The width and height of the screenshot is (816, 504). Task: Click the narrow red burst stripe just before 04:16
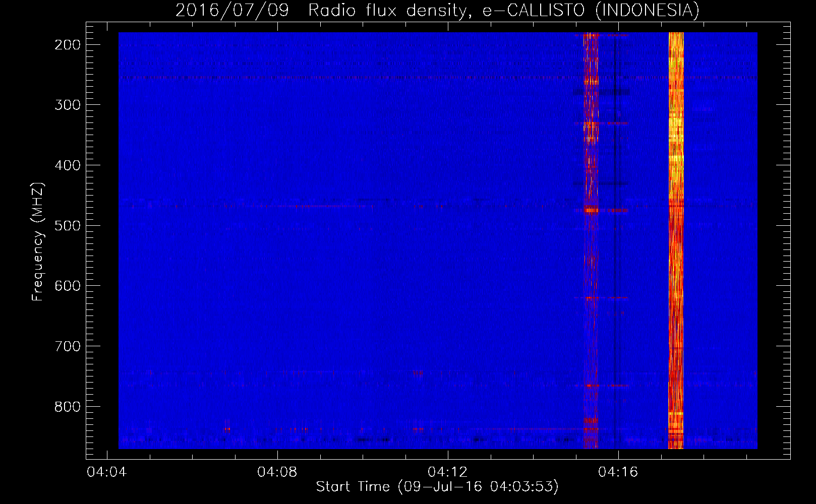pos(591,240)
